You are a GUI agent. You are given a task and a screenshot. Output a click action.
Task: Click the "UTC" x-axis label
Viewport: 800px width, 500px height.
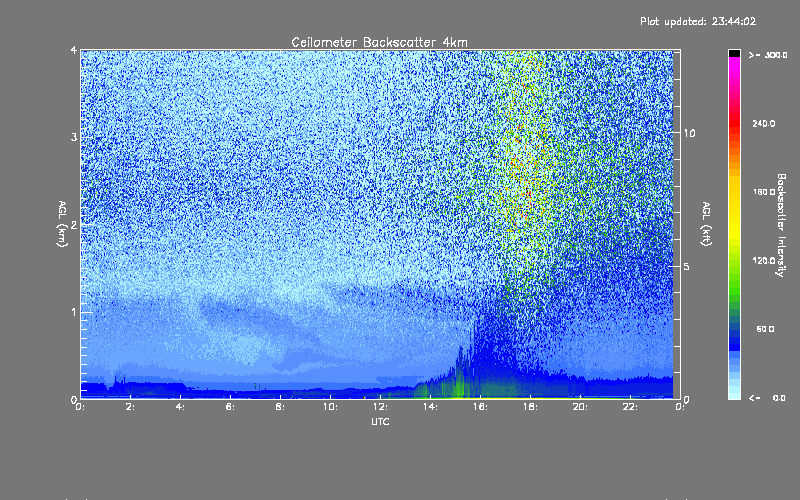380,421
